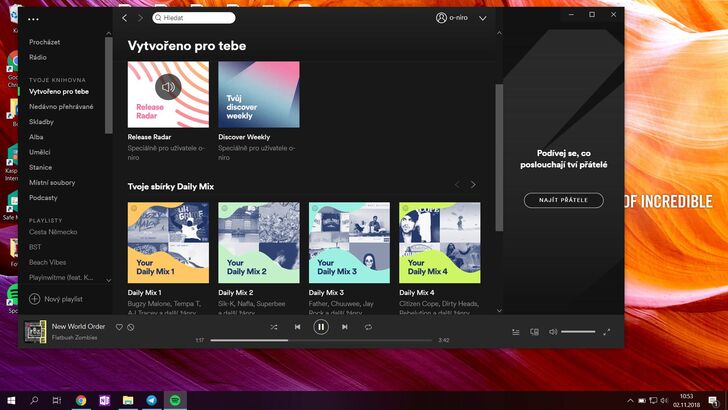Click the queue icon in player bar
The height and width of the screenshot is (410, 728).
516,331
